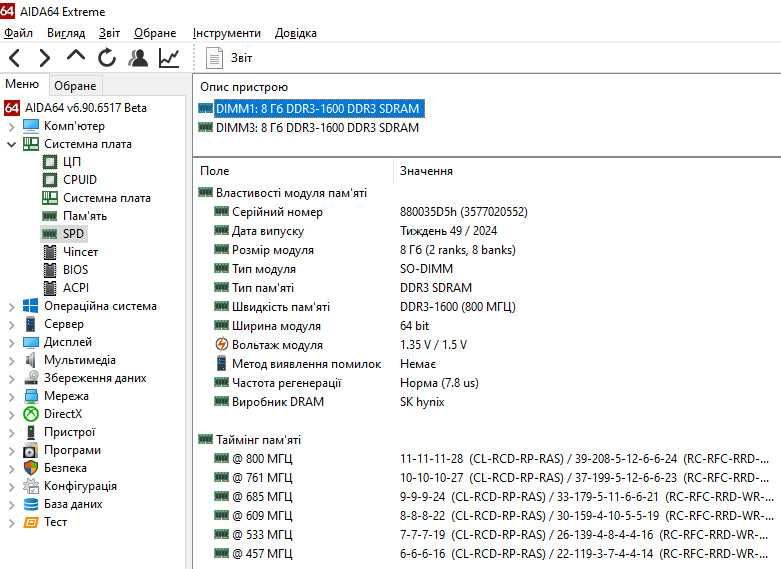Screen dimensions: 781x569
Task: Expand the Безпека tree node
Action: click(x=12, y=469)
